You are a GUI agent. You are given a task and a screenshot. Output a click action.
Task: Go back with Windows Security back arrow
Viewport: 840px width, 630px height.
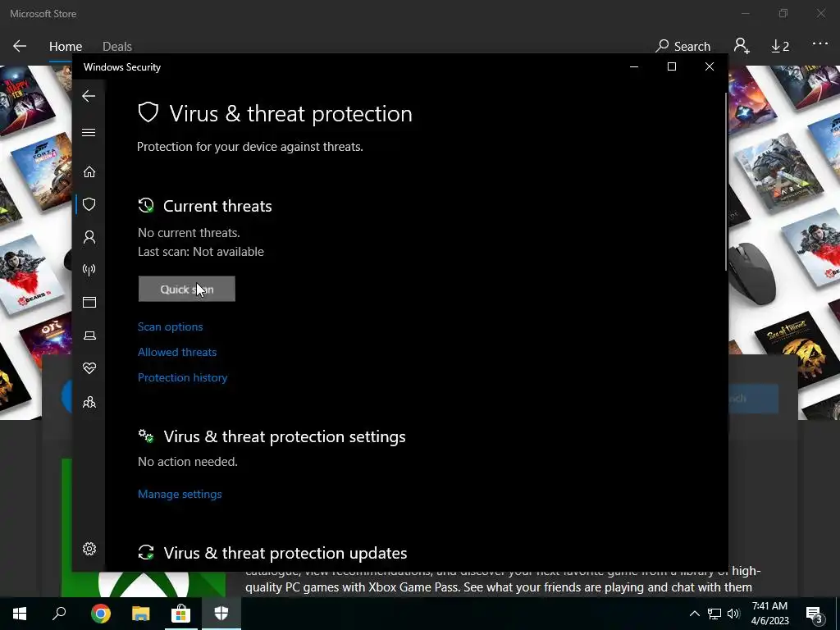point(89,96)
